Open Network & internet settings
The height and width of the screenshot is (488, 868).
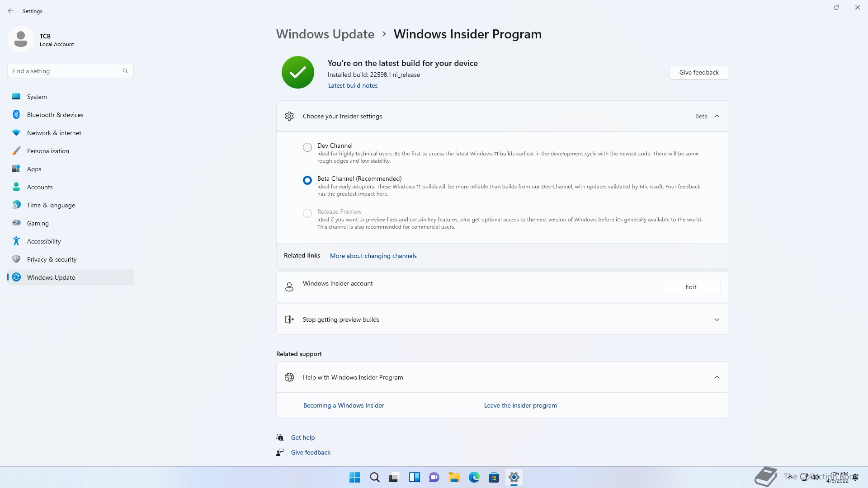tap(71, 133)
